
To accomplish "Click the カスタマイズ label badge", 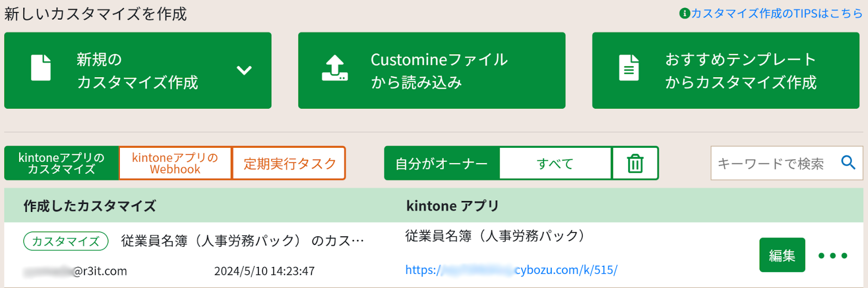I will (66, 241).
